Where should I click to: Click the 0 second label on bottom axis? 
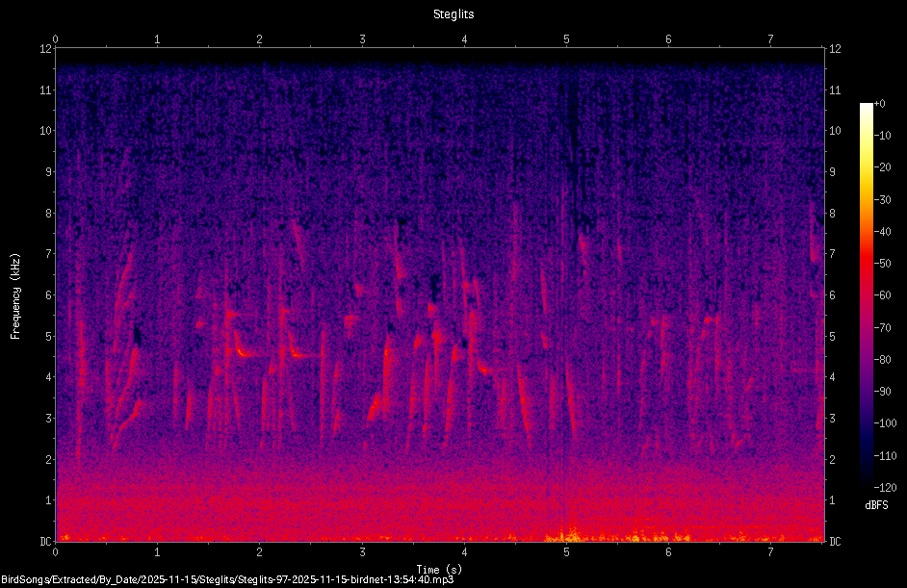pyautogui.click(x=56, y=552)
